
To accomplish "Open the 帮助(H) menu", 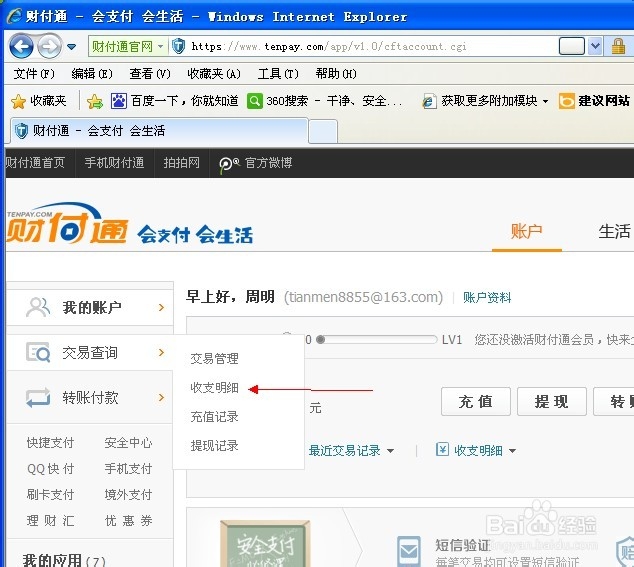I will point(336,74).
